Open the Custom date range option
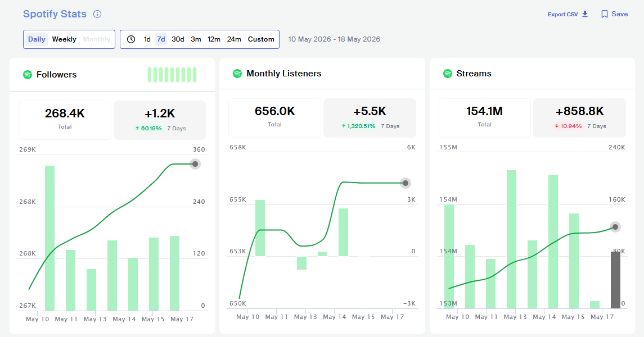Screen dimensions: 644x337 261,39
